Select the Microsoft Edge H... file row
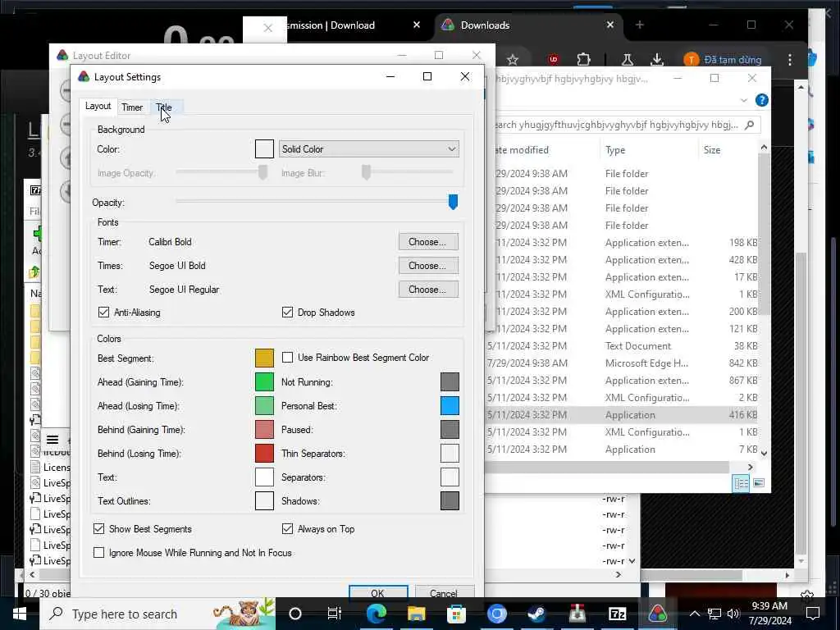 click(x=622, y=363)
